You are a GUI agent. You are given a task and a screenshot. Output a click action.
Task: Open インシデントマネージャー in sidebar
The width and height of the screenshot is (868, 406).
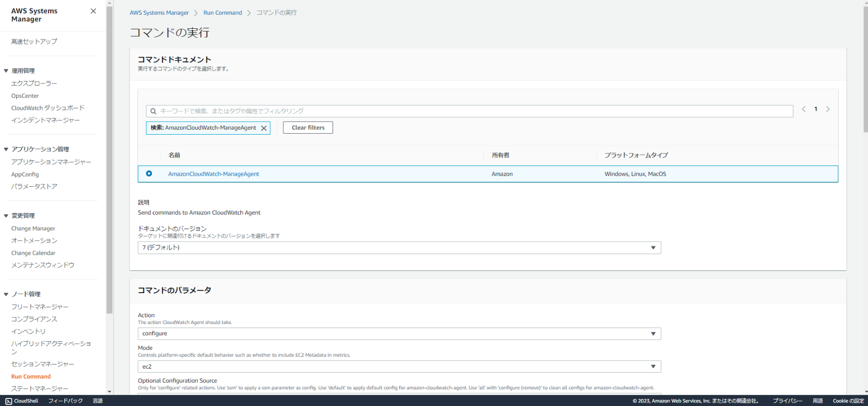click(46, 120)
